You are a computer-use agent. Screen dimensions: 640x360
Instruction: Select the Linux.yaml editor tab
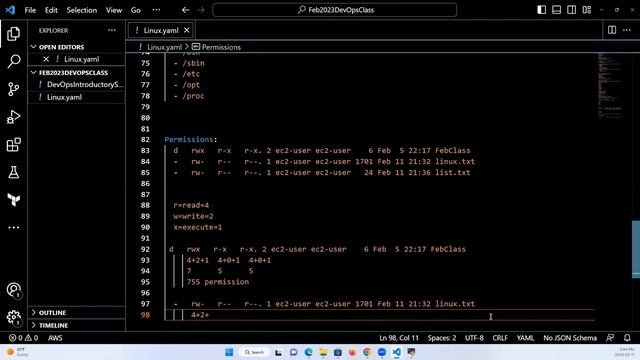coord(160,30)
